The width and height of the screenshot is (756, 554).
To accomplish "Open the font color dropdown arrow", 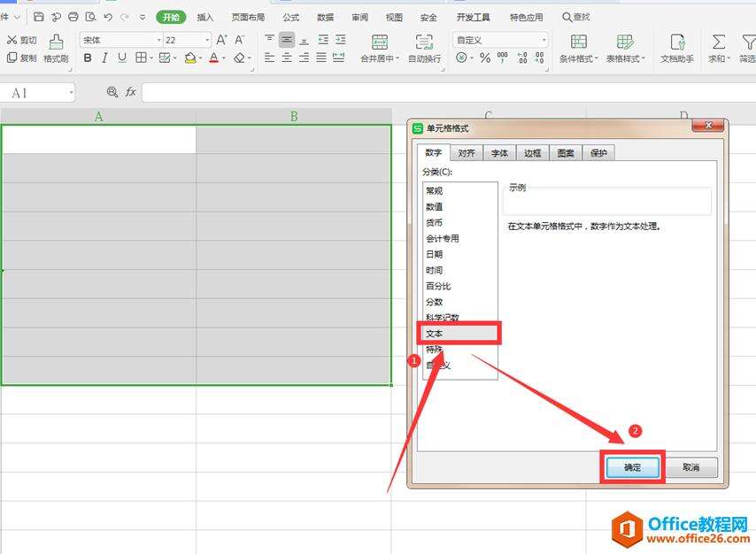I will (x=224, y=58).
